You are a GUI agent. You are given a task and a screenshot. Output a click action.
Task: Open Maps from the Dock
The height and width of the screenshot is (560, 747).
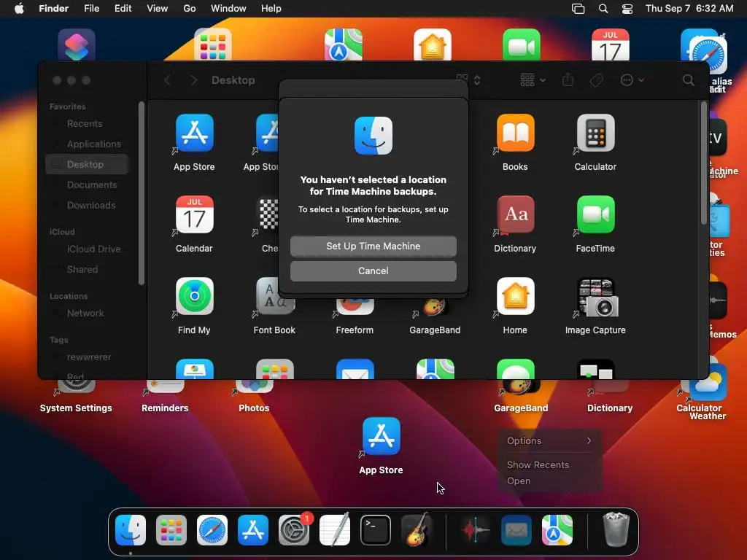coord(557,530)
